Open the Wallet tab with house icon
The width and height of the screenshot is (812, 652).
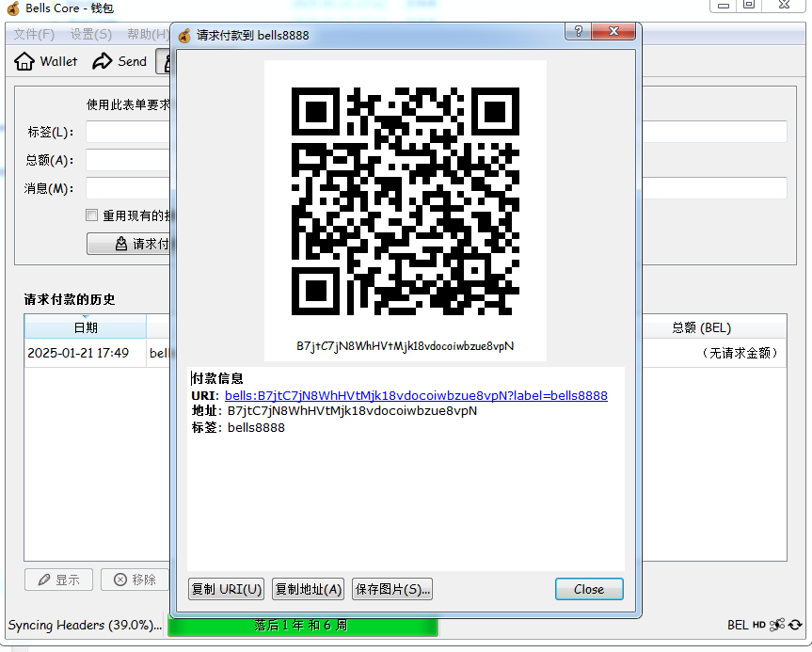[46, 61]
